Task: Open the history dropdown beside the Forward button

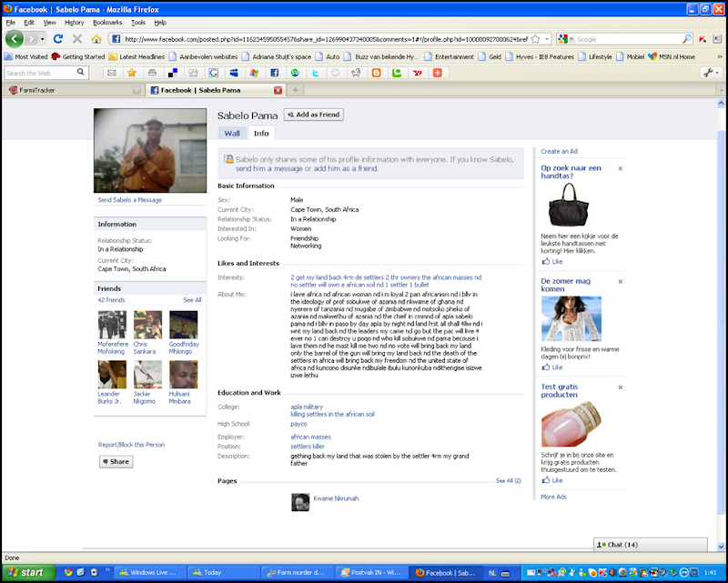Action: click(x=42, y=39)
